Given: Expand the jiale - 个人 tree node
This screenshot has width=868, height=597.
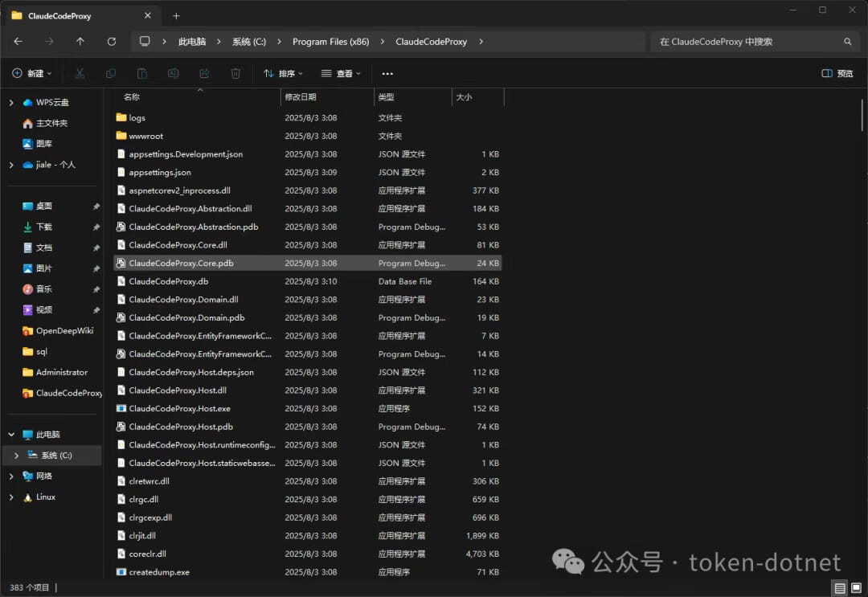Looking at the screenshot, I should tap(11, 165).
